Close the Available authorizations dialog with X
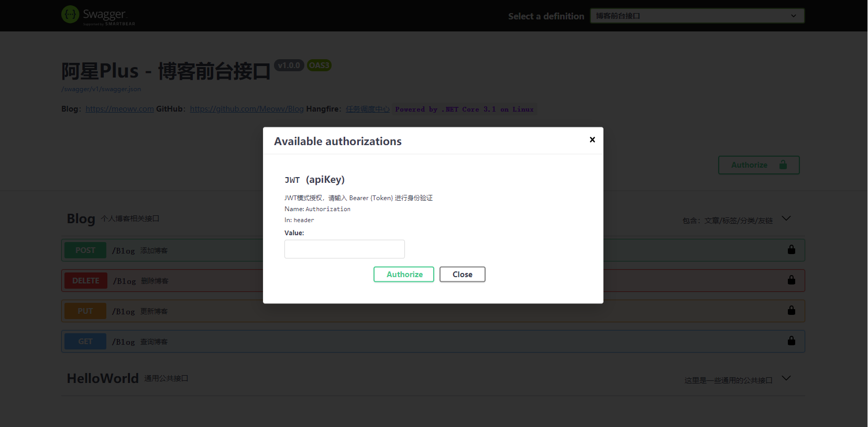The height and width of the screenshot is (427, 868). click(x=592, y=139)
